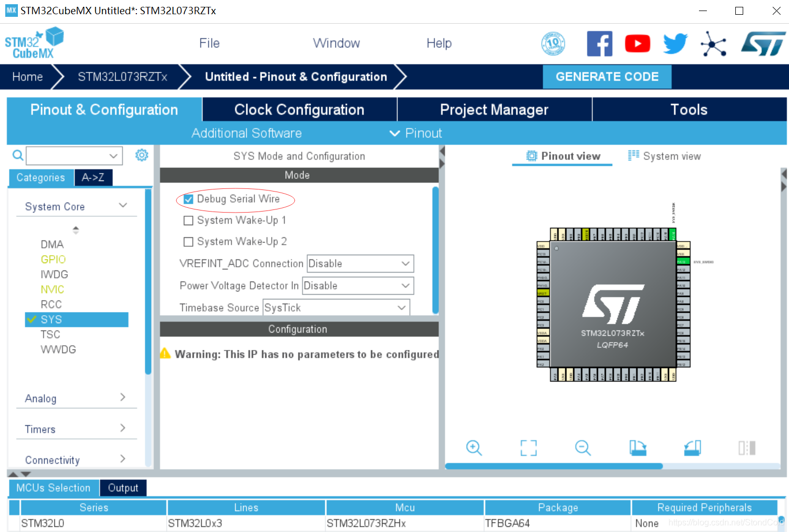Viewport: 789px width, 532px height.
Task: Select the Pinout & Configuration tab
Action: pyautogui.click(x=104, y=109)
